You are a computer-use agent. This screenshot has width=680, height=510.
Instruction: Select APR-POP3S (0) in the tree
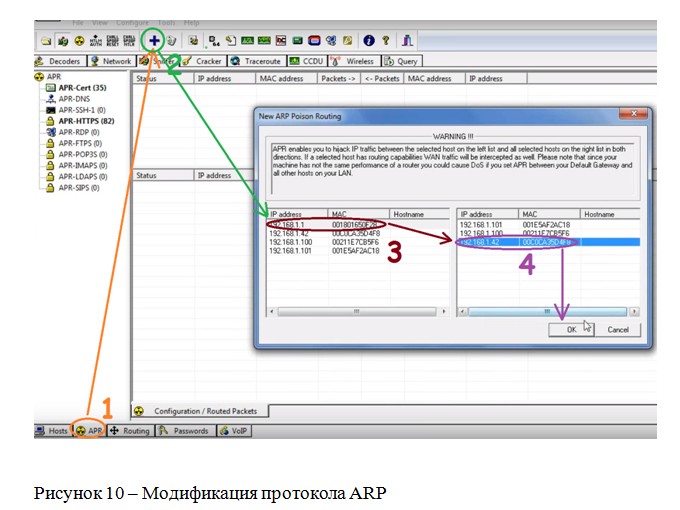pyautogui.click(x=83, y=154)
